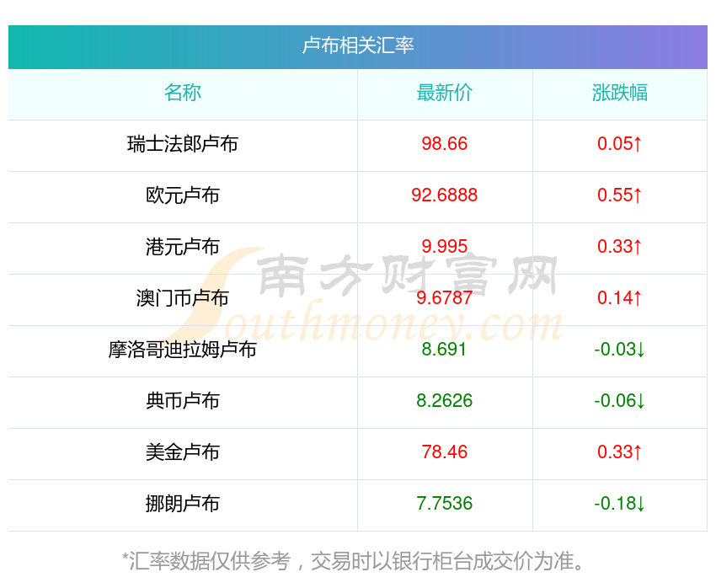The image size is (716, 588).
Task: Click the change value -0.18↓
Action: pyautogui.click(x=620, y=504)
